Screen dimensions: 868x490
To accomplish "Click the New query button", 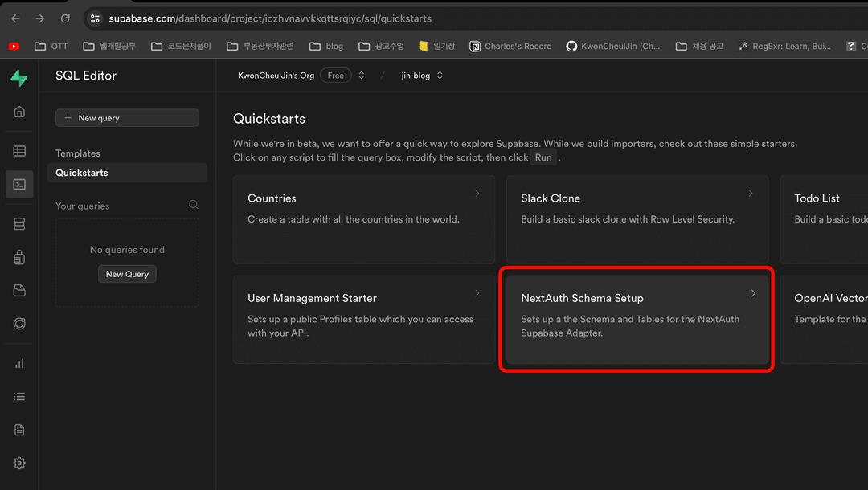I will point(127,118).
